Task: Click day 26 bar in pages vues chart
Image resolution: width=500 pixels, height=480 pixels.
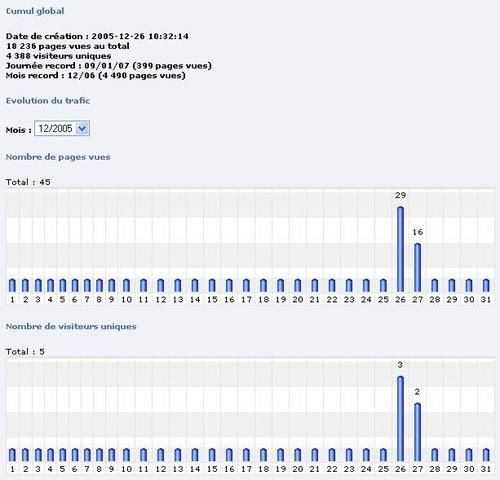Action: (400, 249)
